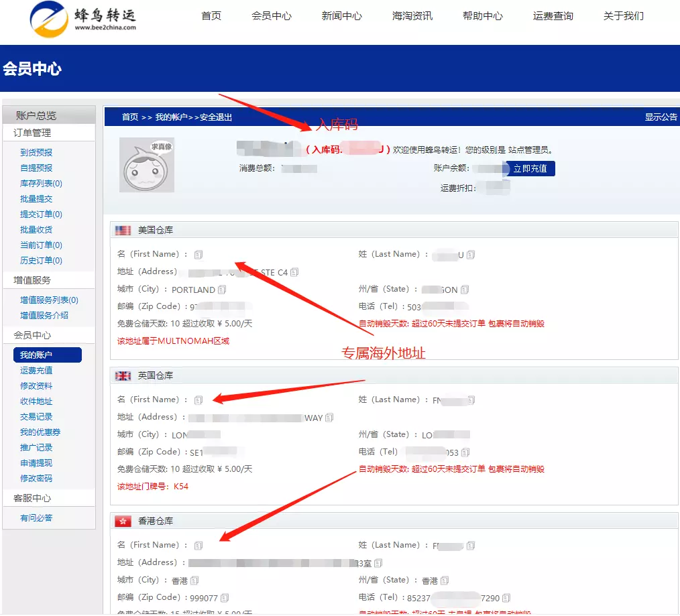
Task: Open 帮助中心 navigation item
Action: (x=483, y=16)
